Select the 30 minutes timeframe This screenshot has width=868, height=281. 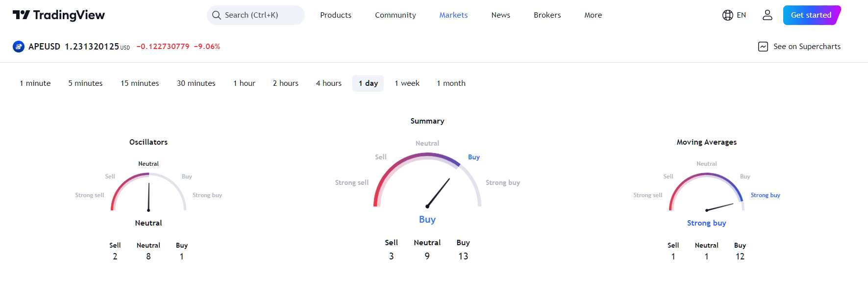point(196,83)
